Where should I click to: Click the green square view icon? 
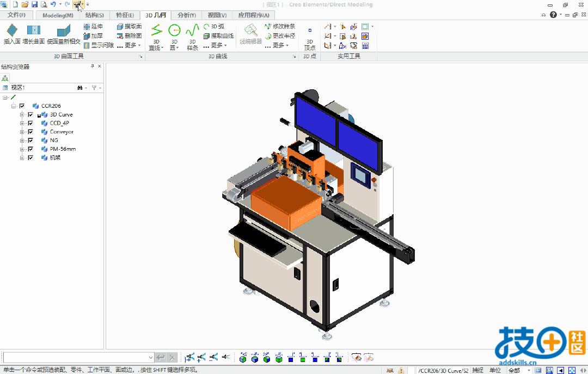point(303,358)
